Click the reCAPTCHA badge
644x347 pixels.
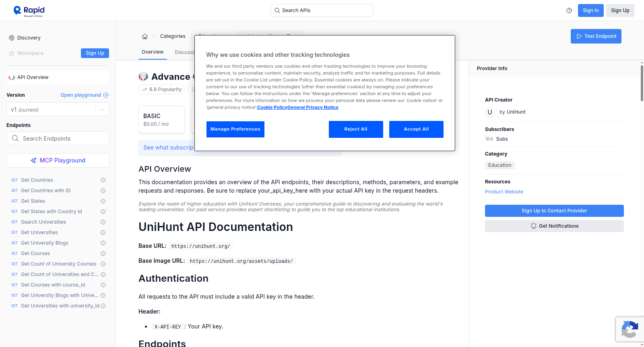(630, 329)
